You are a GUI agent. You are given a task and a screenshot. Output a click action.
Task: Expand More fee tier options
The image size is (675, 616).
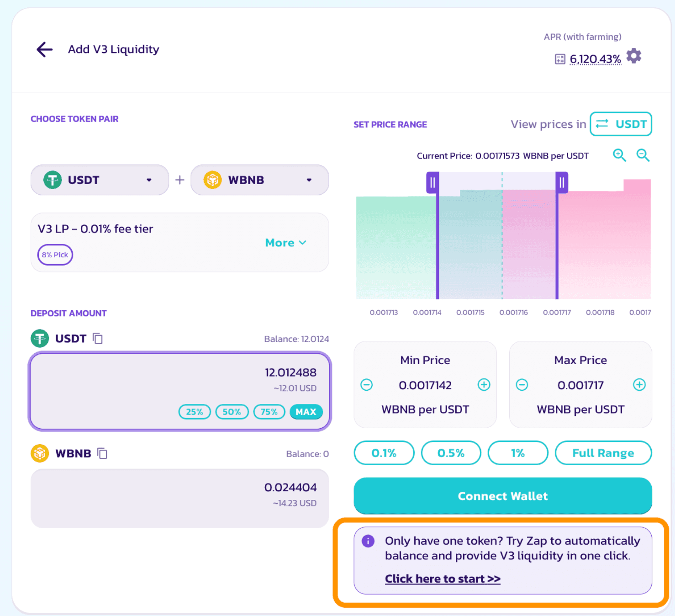[x=285, y=243]
